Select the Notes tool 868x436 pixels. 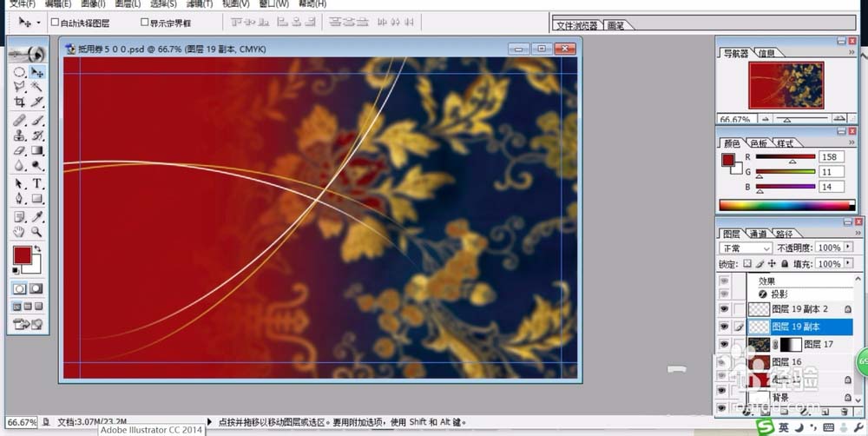(19, 216)
